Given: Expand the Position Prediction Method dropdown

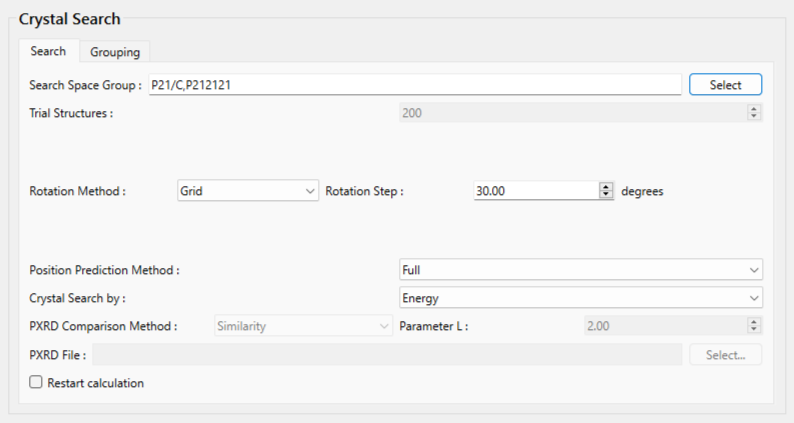Looking at the screenshot, I should (580, 270).
